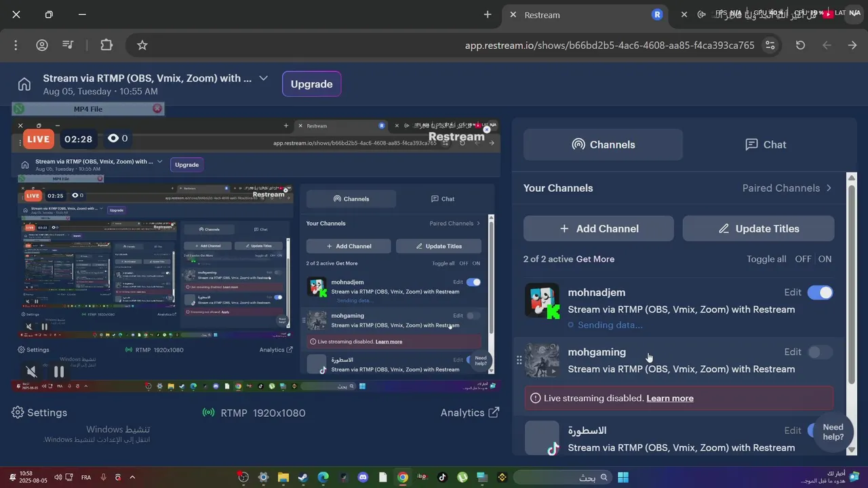
Task: Open Microsoft Edge from the taskbar
Action: tap(323, 477)
